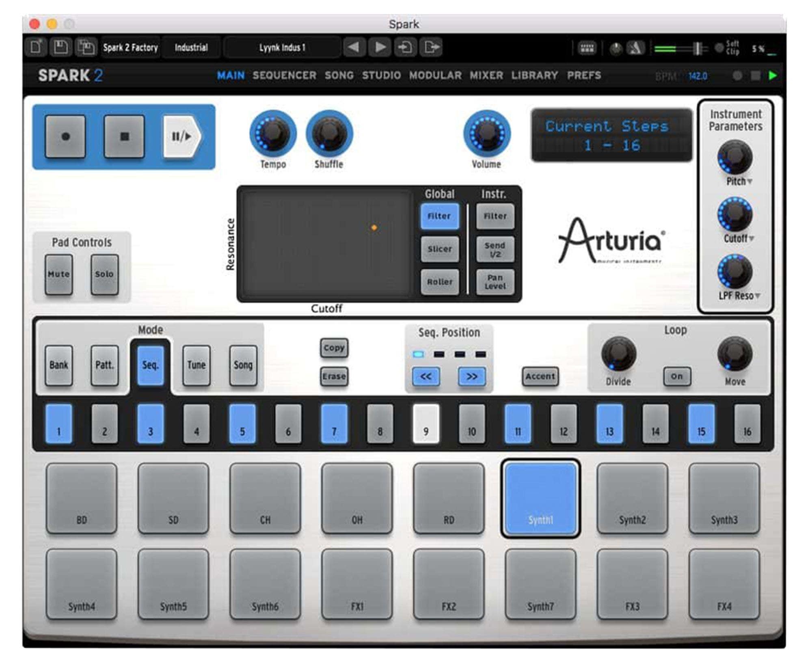Open the Pitch parameter dropdown arrow
This screenshot has height=661, width=812.
pos(749,181)
